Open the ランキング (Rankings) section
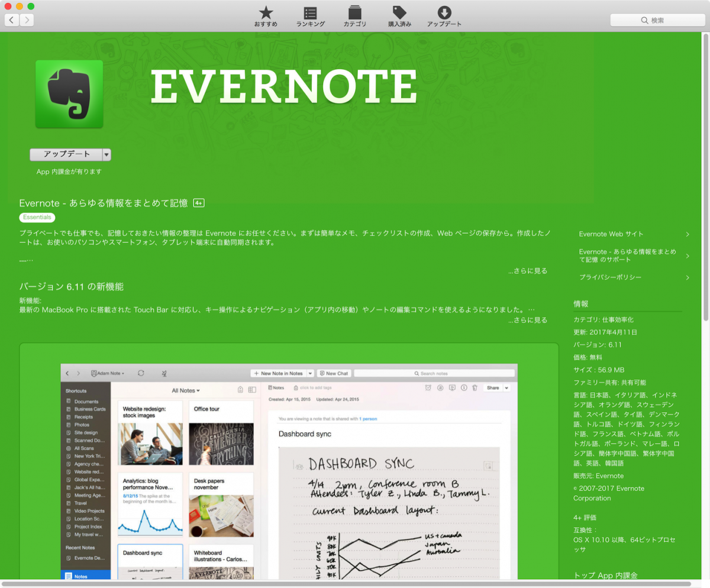710x588 pixels. click(x=310, y=16)
